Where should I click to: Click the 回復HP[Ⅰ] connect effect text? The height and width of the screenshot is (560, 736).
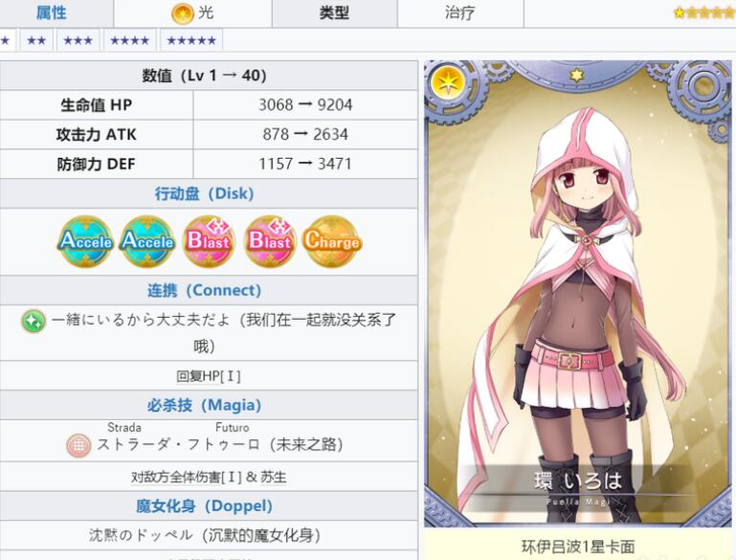point(209,376)
